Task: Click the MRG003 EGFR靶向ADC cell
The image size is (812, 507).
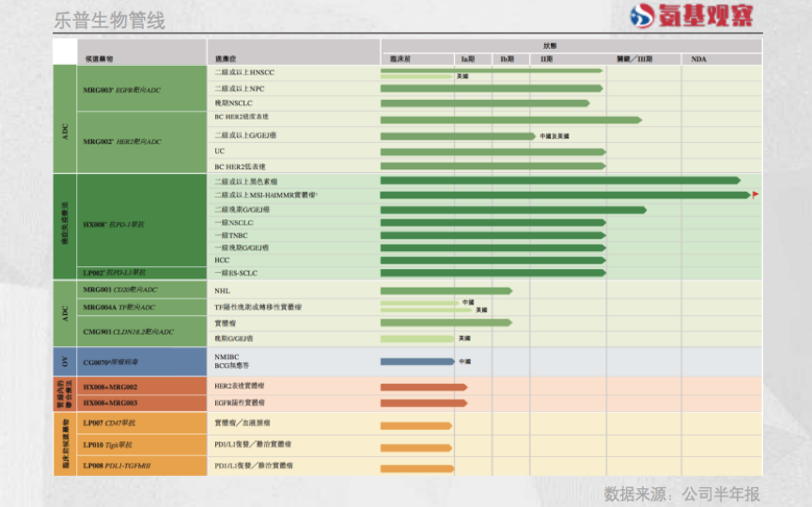Action: [141, 88]
